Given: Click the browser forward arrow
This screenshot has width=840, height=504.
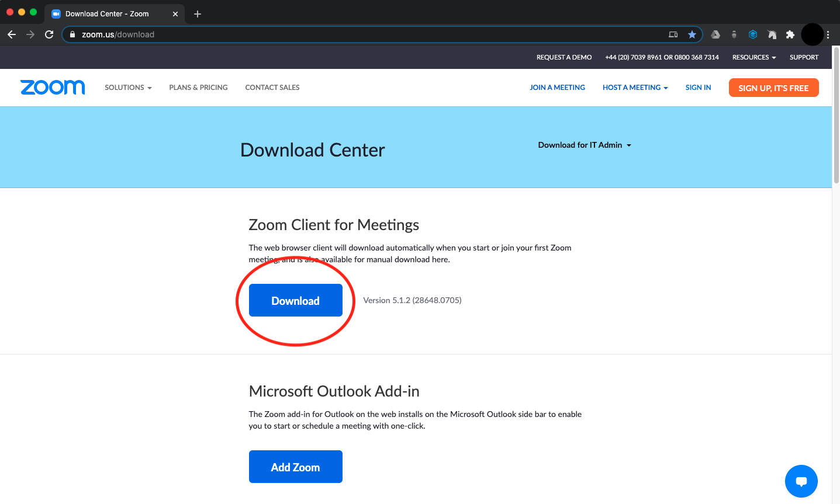Looking at the screenshot, I should click(x=30, y=34).
